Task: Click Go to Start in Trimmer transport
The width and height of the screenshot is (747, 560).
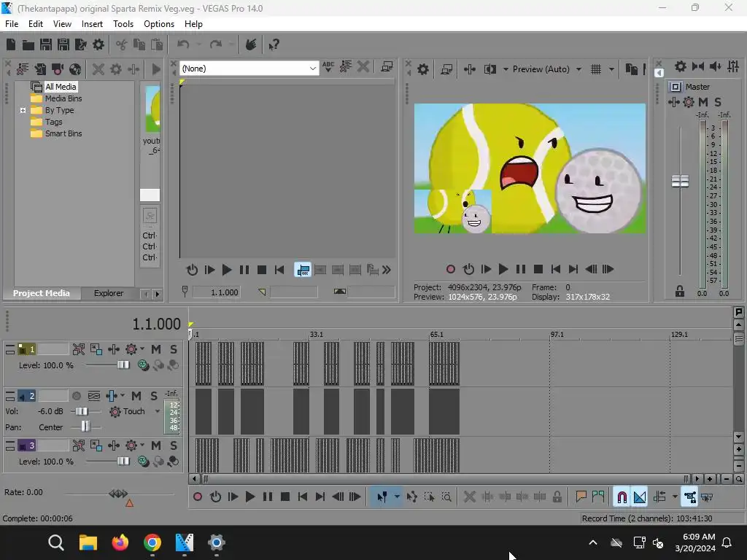Action: point(279,270)
